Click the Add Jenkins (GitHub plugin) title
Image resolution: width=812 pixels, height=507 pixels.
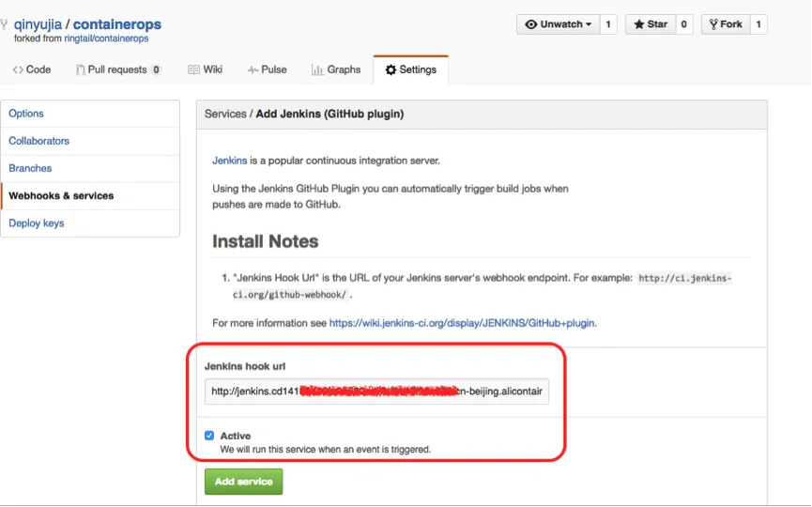329,114
